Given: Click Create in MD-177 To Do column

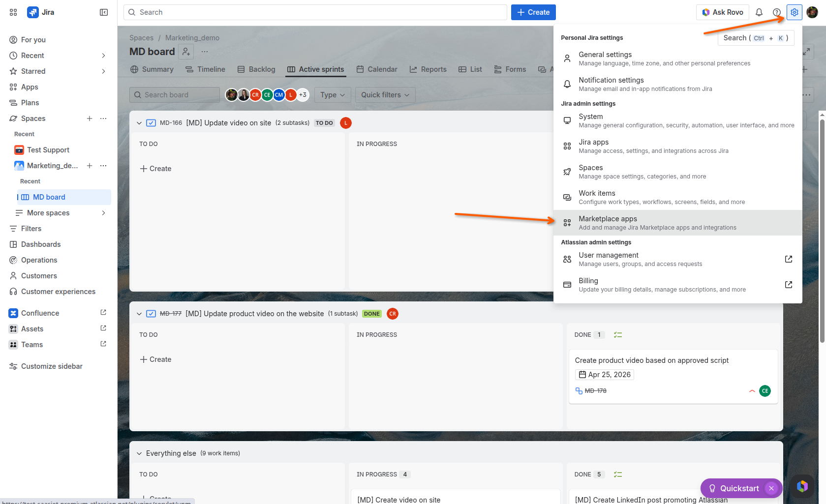Looking at the screenshot, I should tap(155, 359).
